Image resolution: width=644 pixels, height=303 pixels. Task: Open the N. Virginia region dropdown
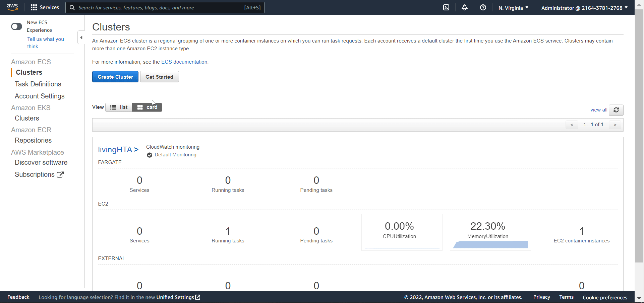[x=513, y=7]
